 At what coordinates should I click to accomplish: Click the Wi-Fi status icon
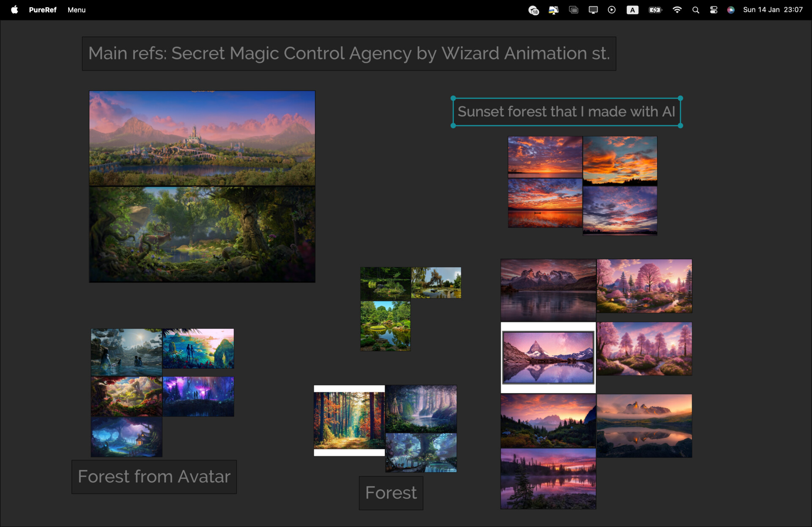pos(677,10)
